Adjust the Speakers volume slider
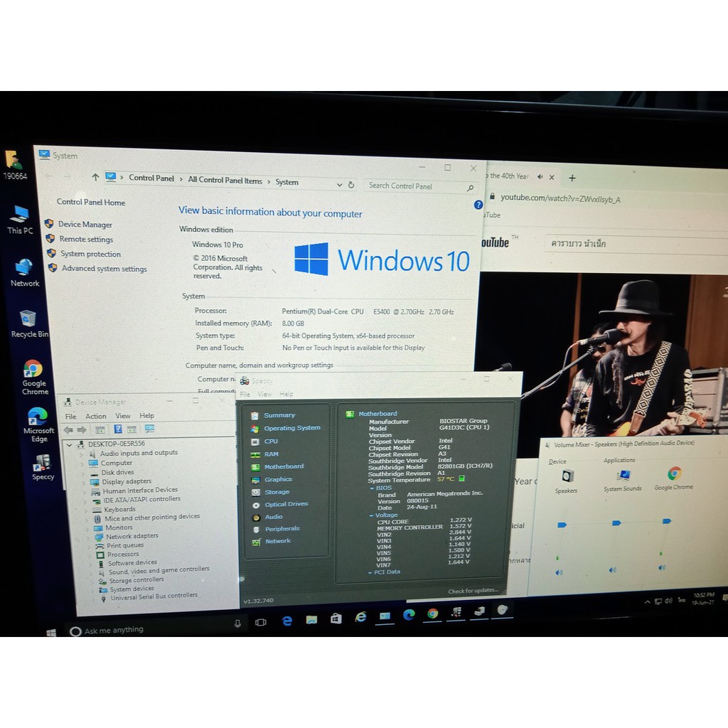The image size is (728, 728). tap(562, 525)
